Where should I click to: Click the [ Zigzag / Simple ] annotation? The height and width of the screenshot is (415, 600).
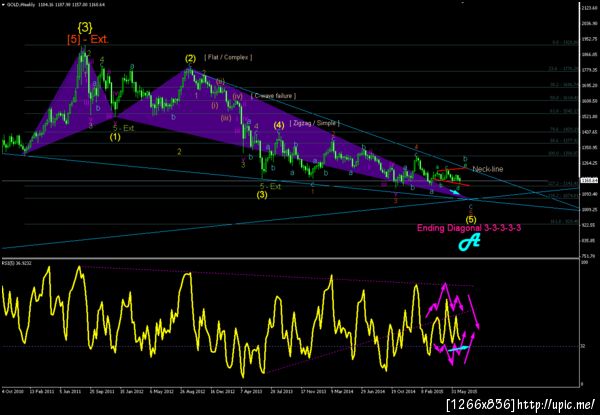314,123
